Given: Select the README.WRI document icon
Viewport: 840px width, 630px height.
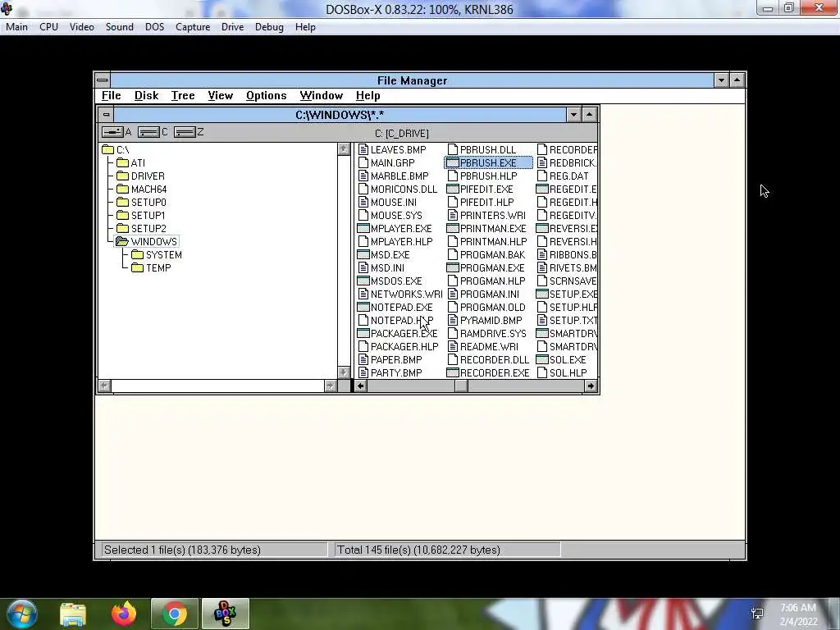Looking at the screenshot, I should pyautogui.click(x=453, y=347).
